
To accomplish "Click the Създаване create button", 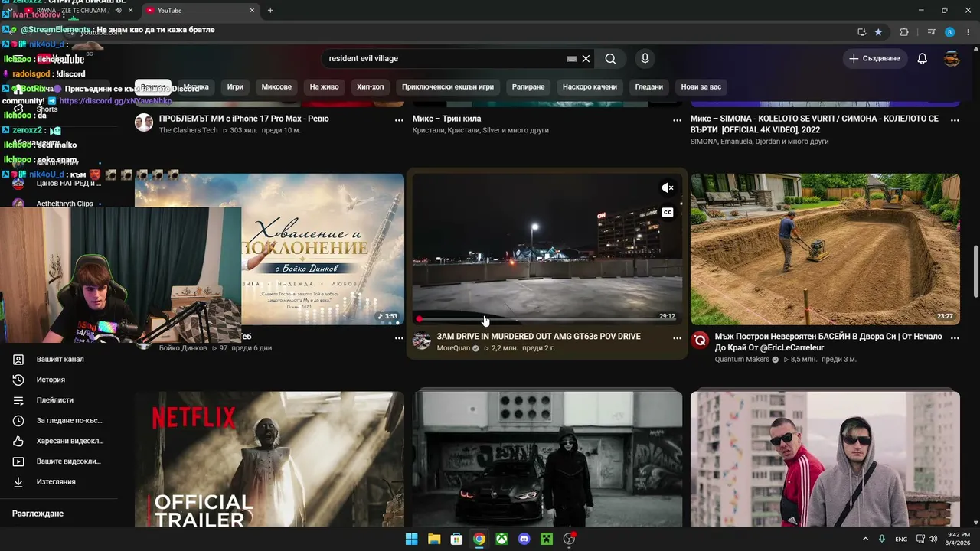I will [875, 59].
